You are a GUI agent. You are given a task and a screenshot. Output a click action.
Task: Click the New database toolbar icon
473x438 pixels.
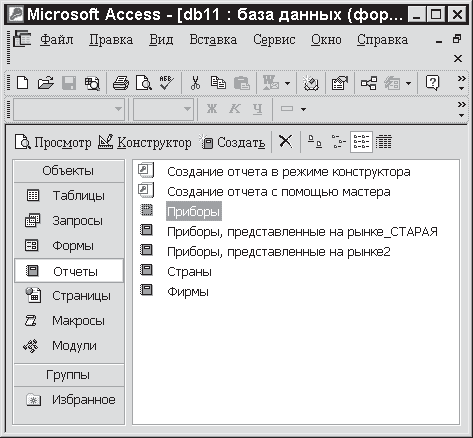[22, 83]
